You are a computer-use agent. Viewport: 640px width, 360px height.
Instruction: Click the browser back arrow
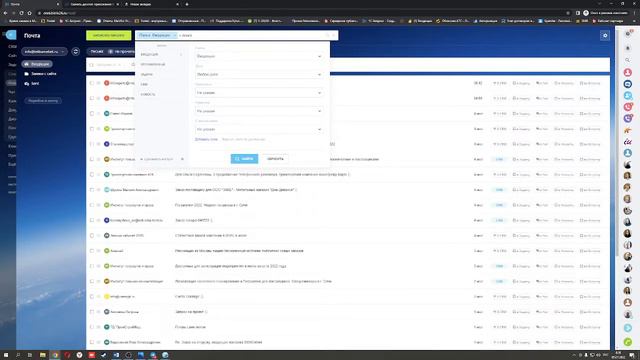(5, 13)
